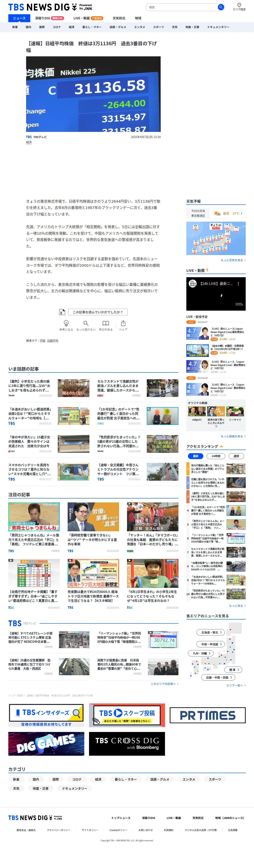Open 近畿・中国・四国 area button
Viewport: 254px width, 868px height.
pos(219,677)
